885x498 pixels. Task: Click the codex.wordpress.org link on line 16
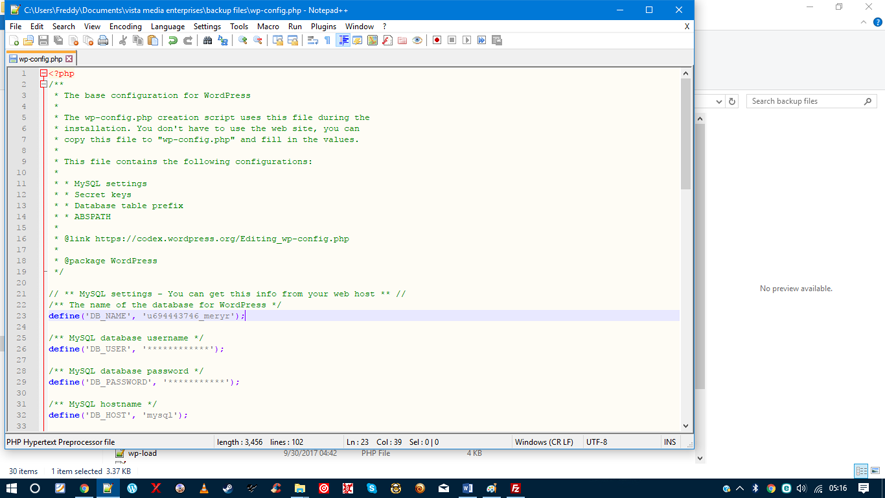click(222, 239)
